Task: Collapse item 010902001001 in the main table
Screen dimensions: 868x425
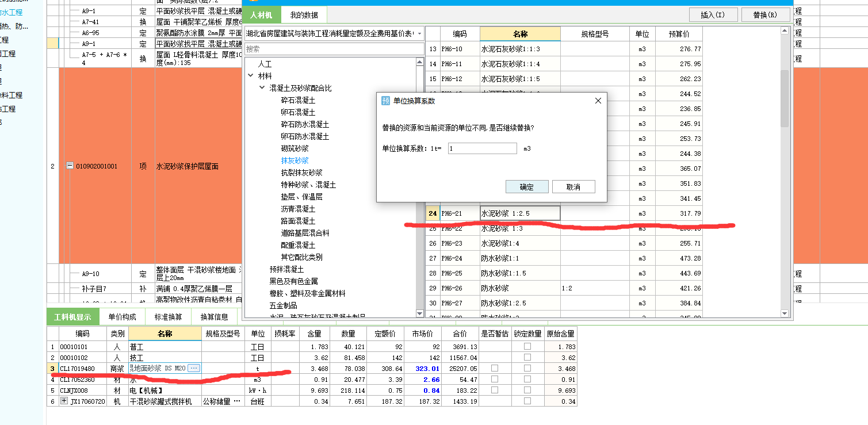Action: click(70, 166)
